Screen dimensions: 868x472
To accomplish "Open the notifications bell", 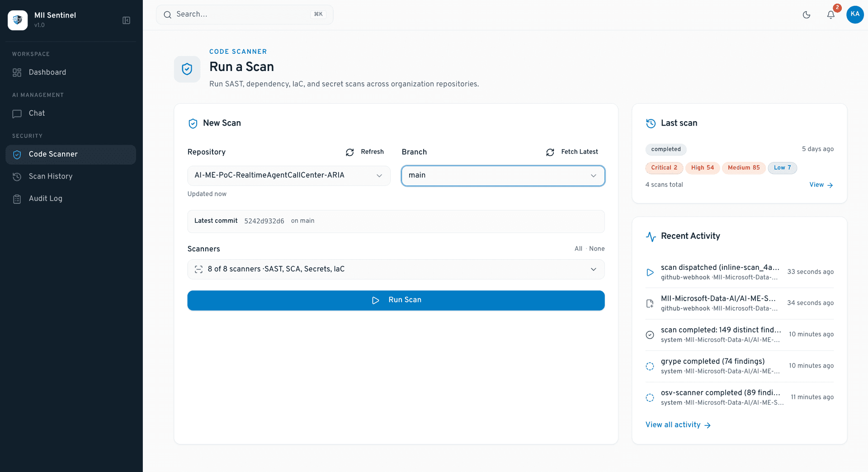I will (x=831, y=15).
